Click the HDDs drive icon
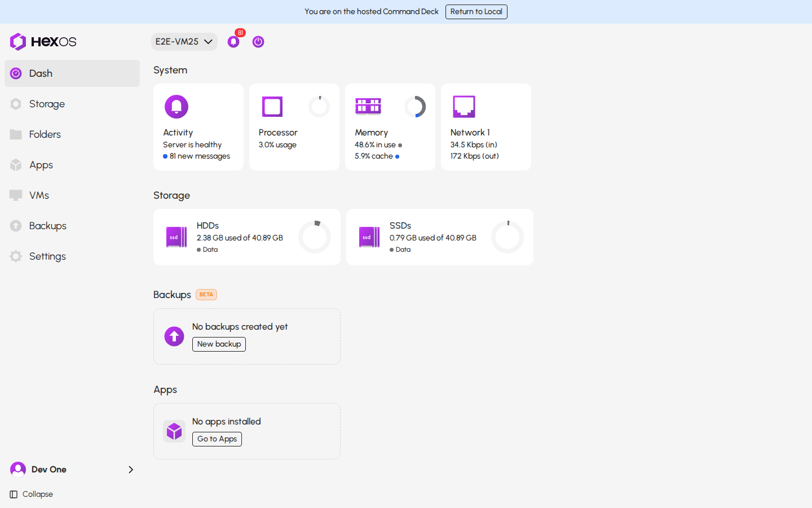 coord(176,237)
